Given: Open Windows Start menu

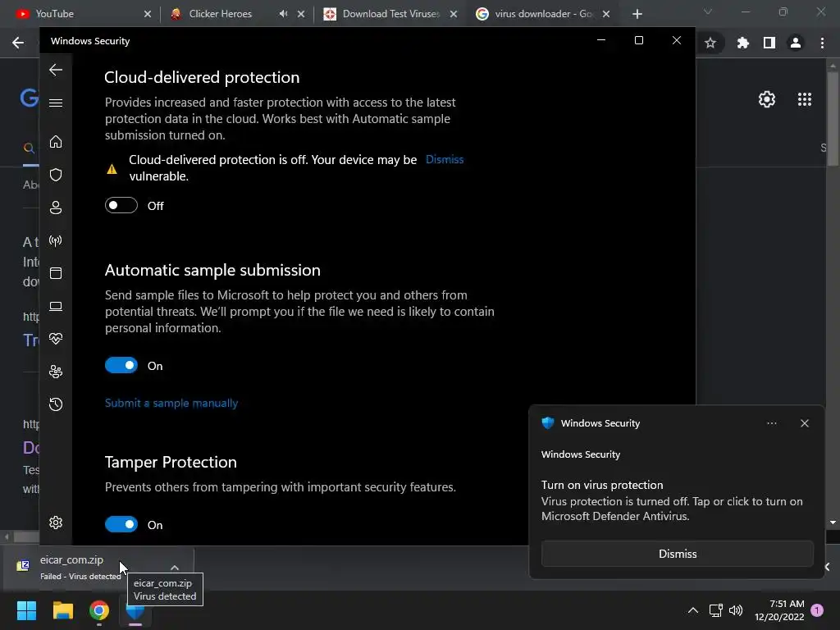Looking at the screenshot, I should [x=26, y=610].
